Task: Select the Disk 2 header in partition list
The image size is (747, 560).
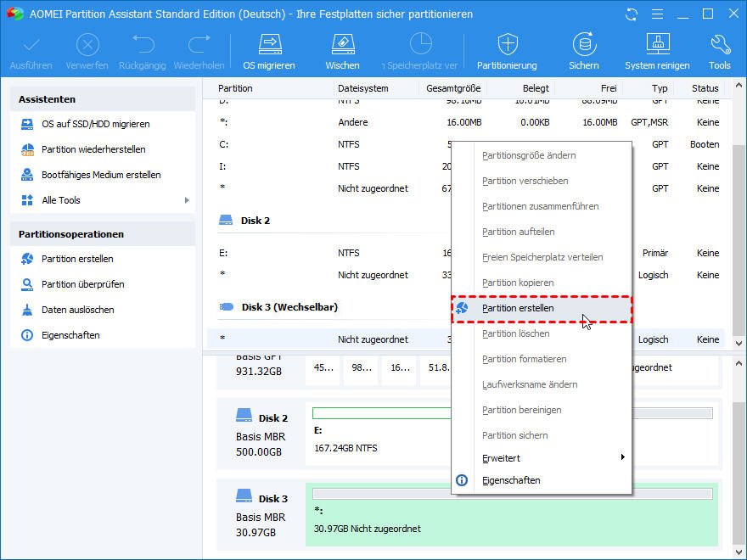Action: 256,221
